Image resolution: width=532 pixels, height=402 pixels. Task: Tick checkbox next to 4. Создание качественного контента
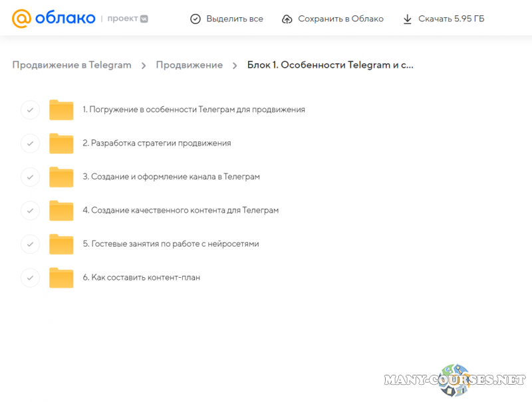click(x=30, y=210)
